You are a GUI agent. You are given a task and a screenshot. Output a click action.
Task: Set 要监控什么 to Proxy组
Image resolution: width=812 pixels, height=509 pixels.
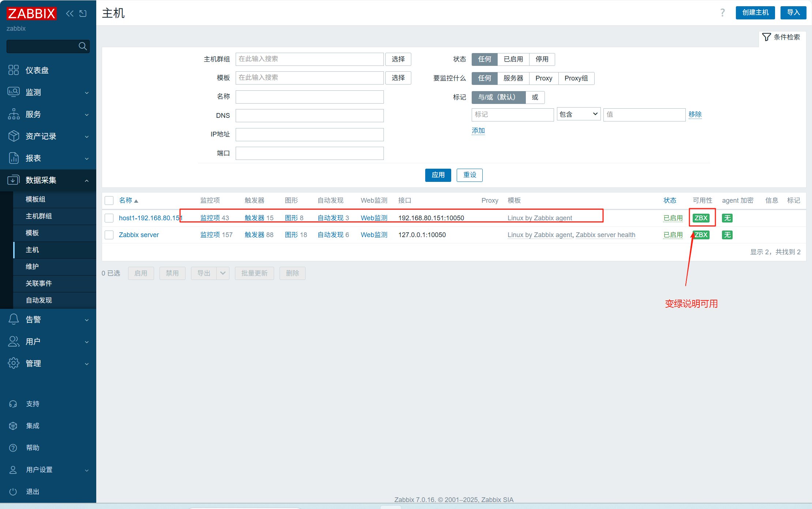(576, 78)
